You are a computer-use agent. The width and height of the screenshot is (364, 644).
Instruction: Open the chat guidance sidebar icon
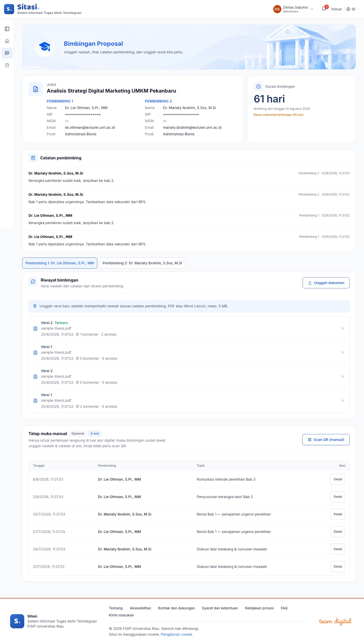(x=7, y=53)
